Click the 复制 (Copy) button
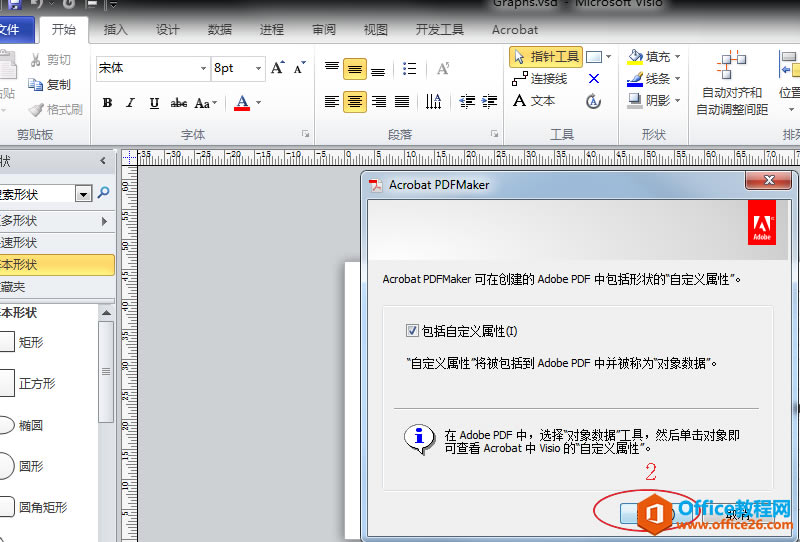This screenshot has width=800, height=542. pyautogui.click(x=50, y=85)
